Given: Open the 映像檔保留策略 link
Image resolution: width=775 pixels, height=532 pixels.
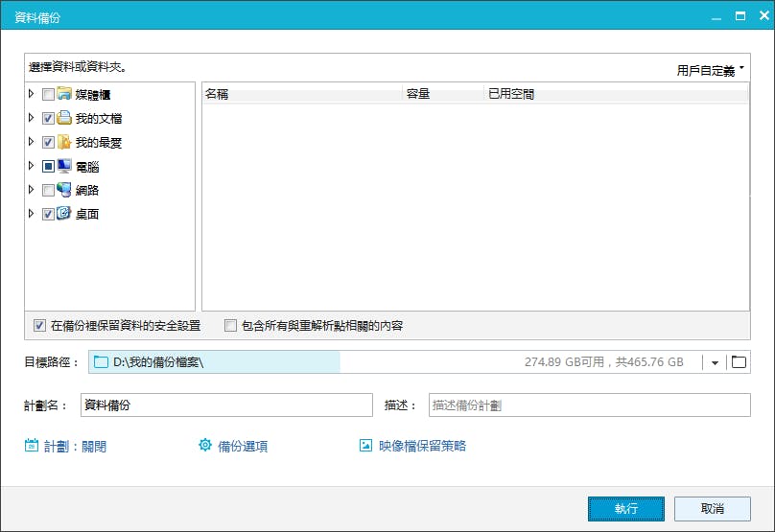Looking at the screenshot, I should pos(422,446).
